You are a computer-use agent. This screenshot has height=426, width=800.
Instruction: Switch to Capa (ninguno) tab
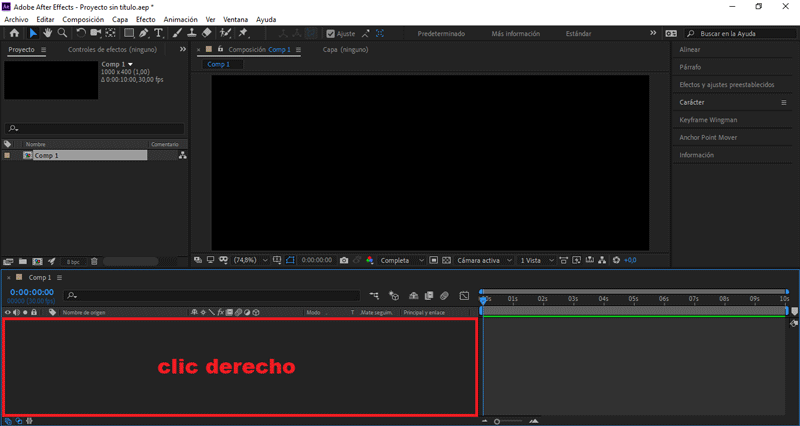(345, 49)
